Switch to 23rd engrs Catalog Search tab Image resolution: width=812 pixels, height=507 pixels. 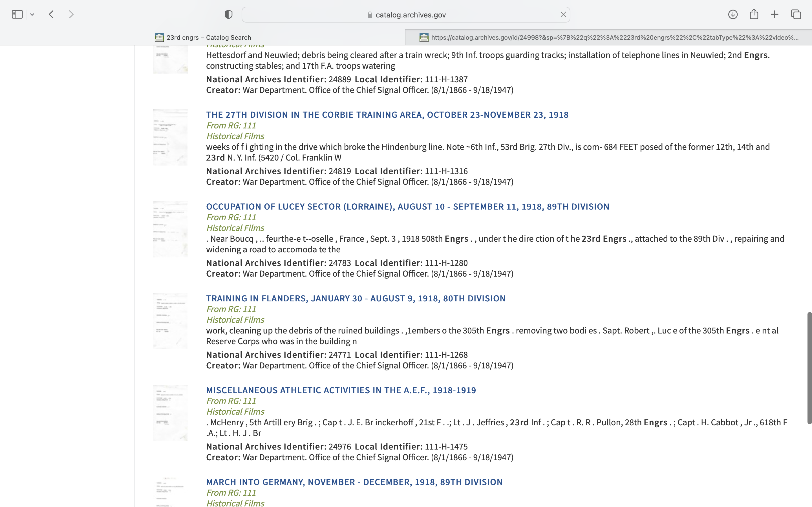(203, 37)
